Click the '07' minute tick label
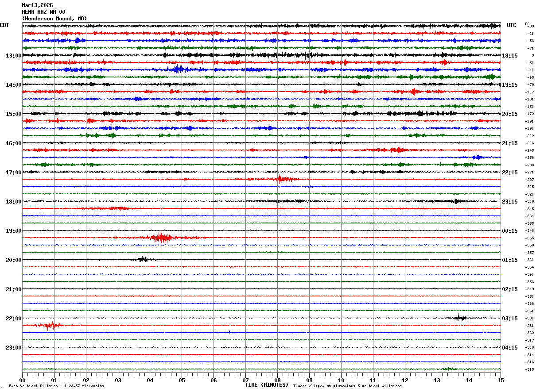The image size is (536, 392). pyautogui.click(x=245, y=380)
